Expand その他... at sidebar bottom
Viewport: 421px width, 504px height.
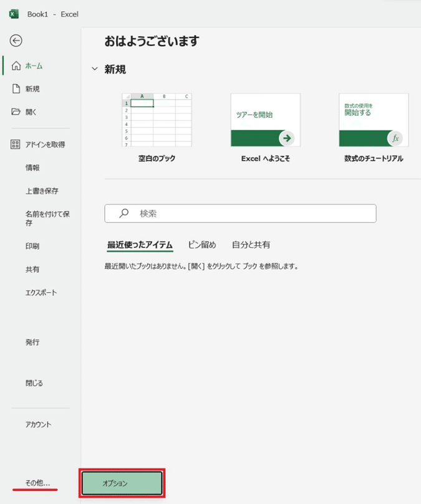tap(37, 482)
